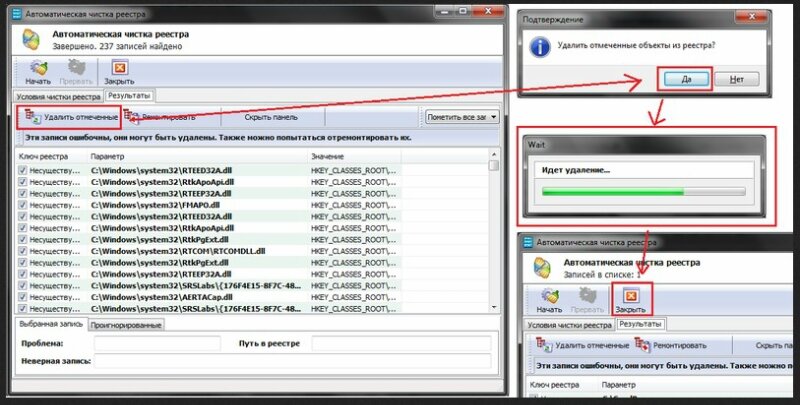The width and height of the screenshot is (800, 405).
Task: Open Условия чистки реестра tab in Записей в списке window
Action: pyautogui.click(x=569, y=325)
